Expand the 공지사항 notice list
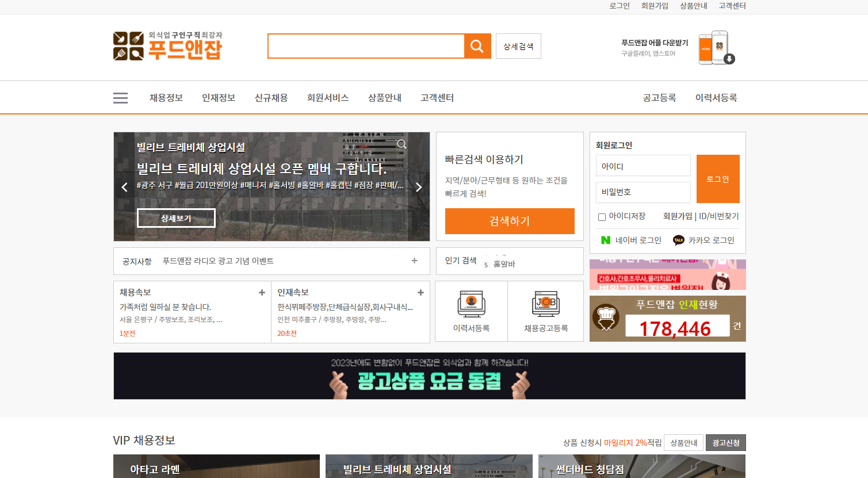 click(414, 261)
